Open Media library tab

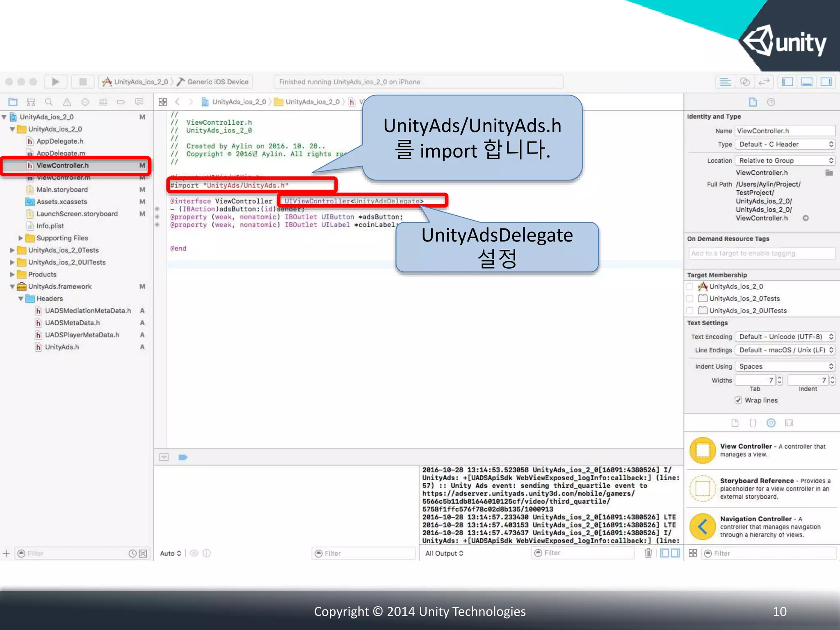[x=789, y=423]
